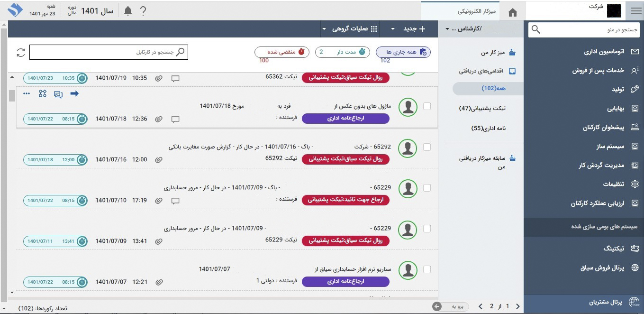
Task: Click the three dots more options icon
Action: (27, 93)
